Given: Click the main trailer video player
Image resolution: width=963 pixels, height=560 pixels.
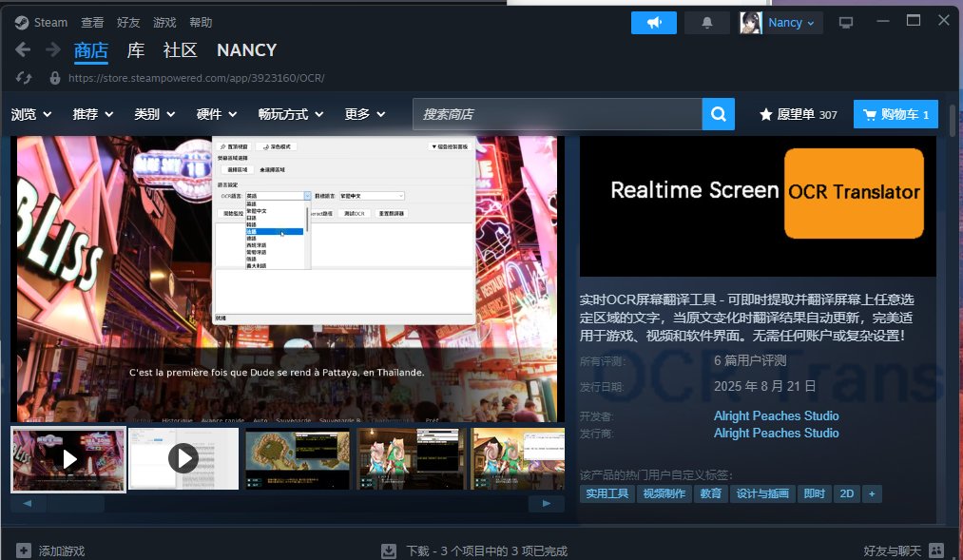Looking at the screenshot, I should (x=287, y=279).
